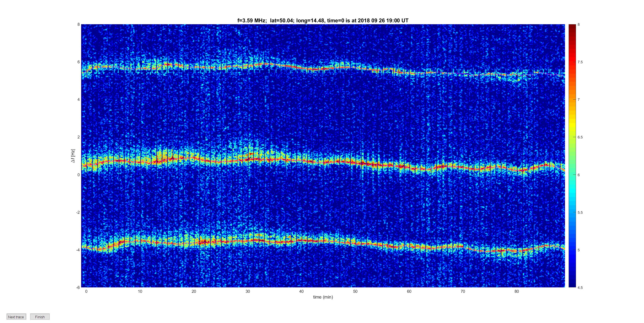Click the x-axis tick label 40

tap(301, 291)
